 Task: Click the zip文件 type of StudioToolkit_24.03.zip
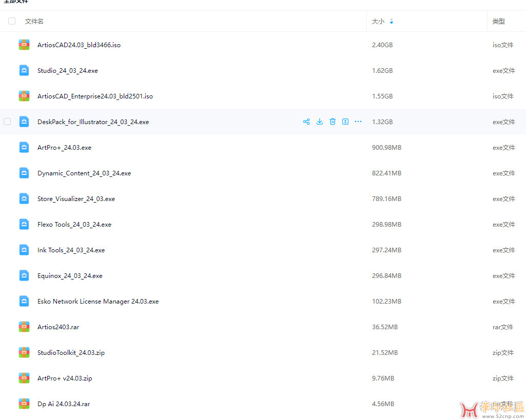[x=503, y=353]
